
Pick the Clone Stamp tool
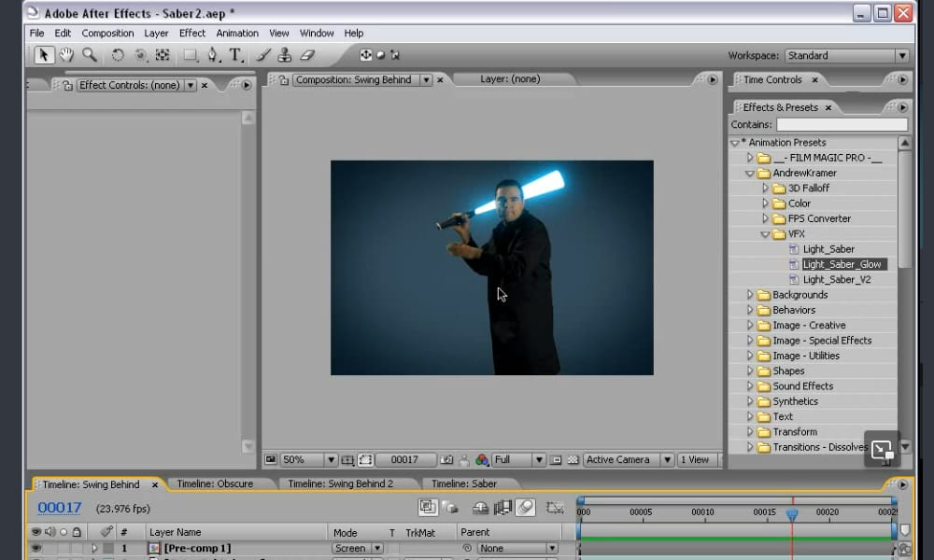pos(285,55)
